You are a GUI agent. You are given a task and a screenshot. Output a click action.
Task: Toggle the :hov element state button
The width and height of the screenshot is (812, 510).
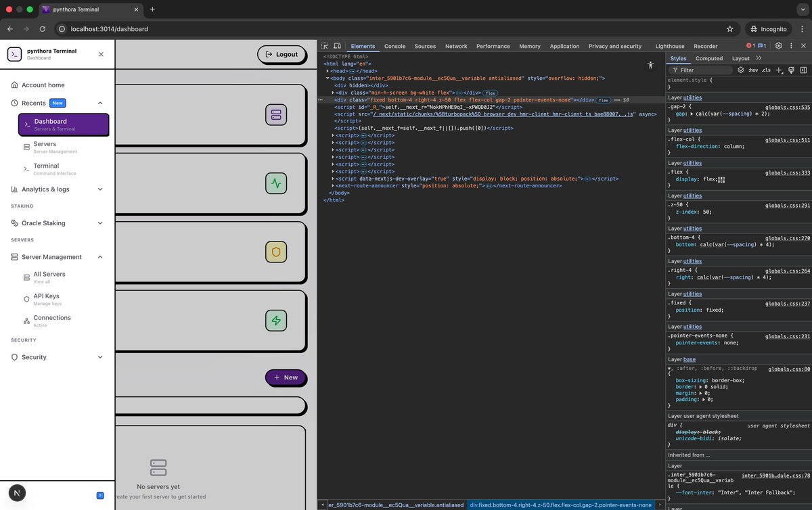[x=753, y=70]
